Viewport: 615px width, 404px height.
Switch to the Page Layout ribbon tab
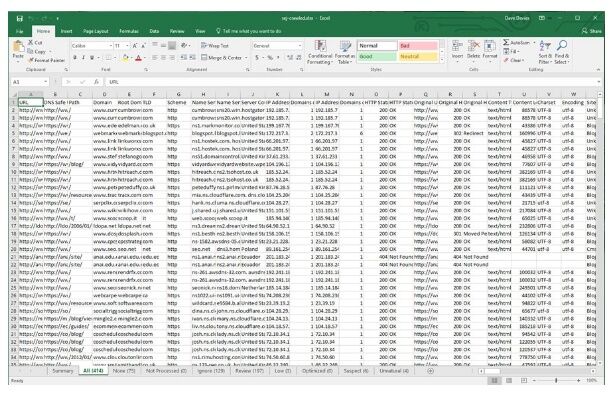(96, 31)
